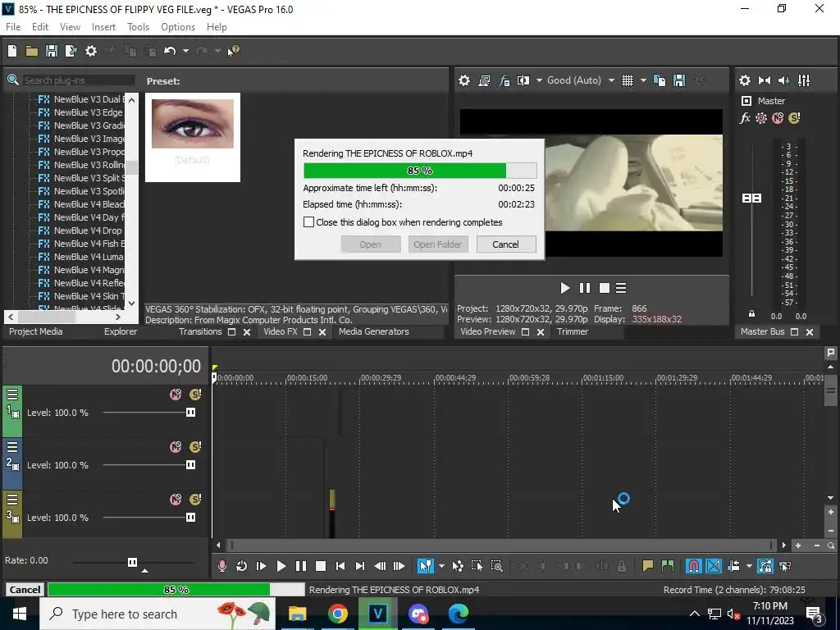Viewport: 840px width, 630px height.
Task: Open project folder icon in main toolbar
Action: 32,51
